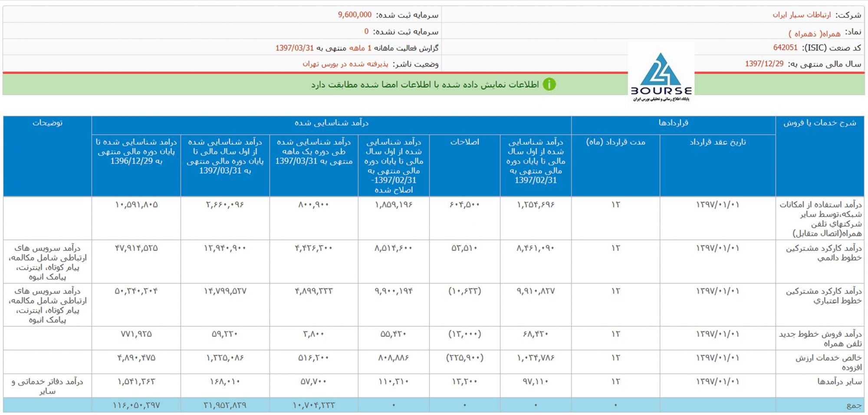Click the row label درآمد کارکرد مشترکین خطوط دائمی

point(824,253)
